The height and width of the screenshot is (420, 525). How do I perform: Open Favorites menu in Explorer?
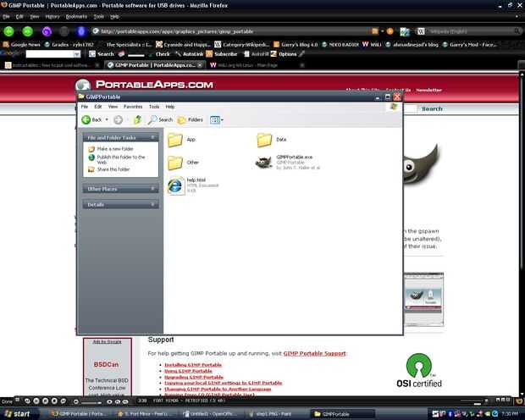click(x=133, y=107)
